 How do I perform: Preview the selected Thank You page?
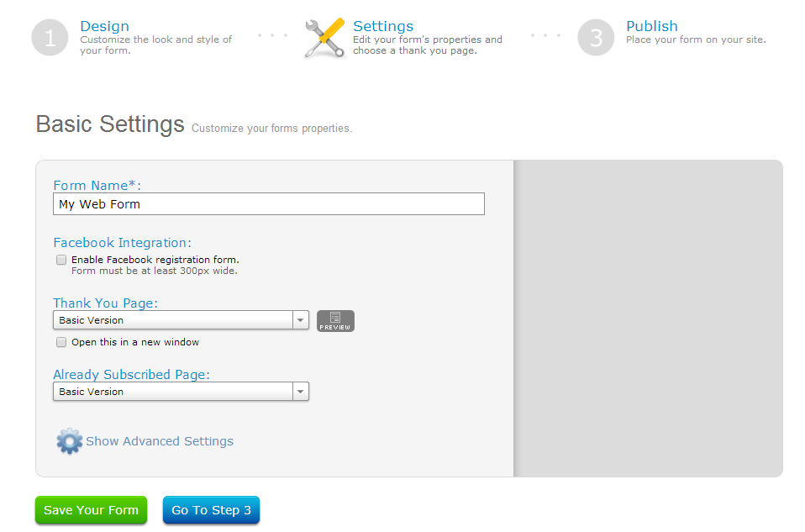pos(335,321)
